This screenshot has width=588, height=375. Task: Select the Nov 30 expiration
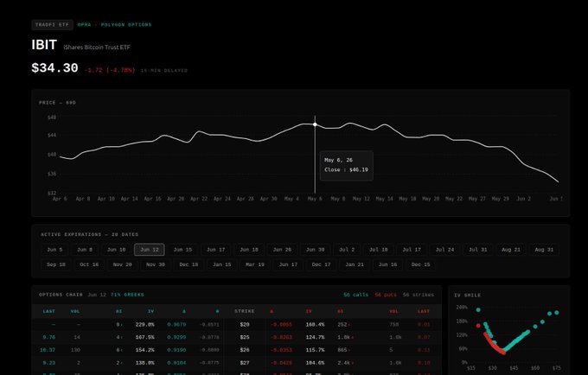point(156,264)
